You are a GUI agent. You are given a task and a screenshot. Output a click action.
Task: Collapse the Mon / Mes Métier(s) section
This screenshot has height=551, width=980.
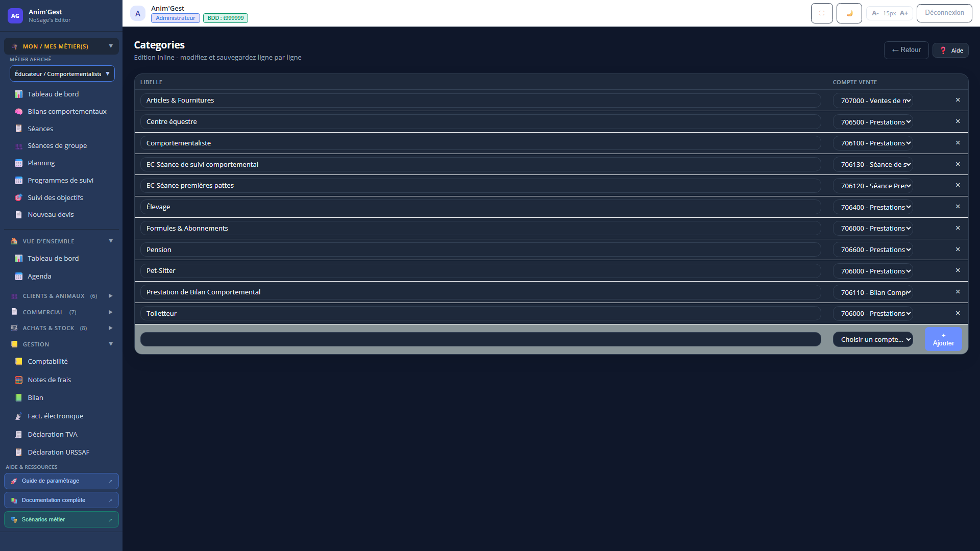click(61, 46)
